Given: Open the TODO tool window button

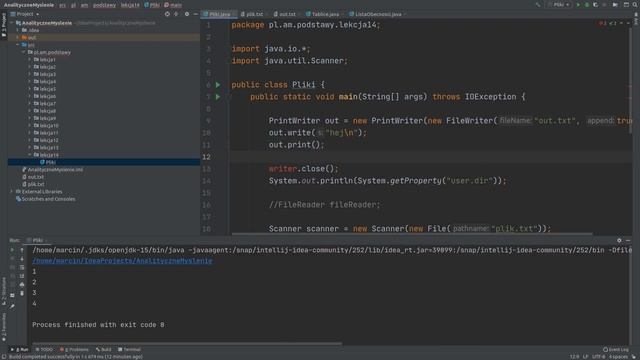Looking at the screenshot, I should click(x=44, y=349).
